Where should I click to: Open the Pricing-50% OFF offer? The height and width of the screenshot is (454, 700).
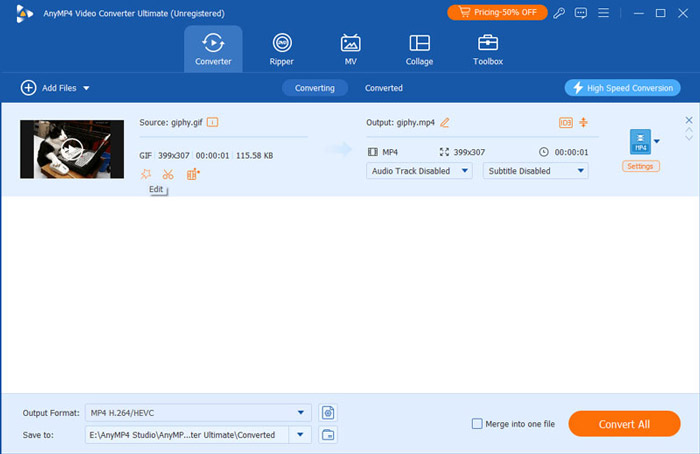click(x=497, y=12)
